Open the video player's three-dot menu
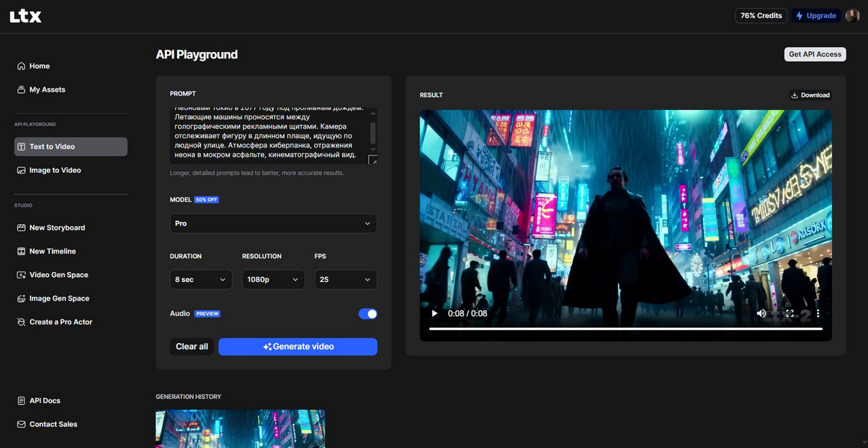 click(818, 314)
